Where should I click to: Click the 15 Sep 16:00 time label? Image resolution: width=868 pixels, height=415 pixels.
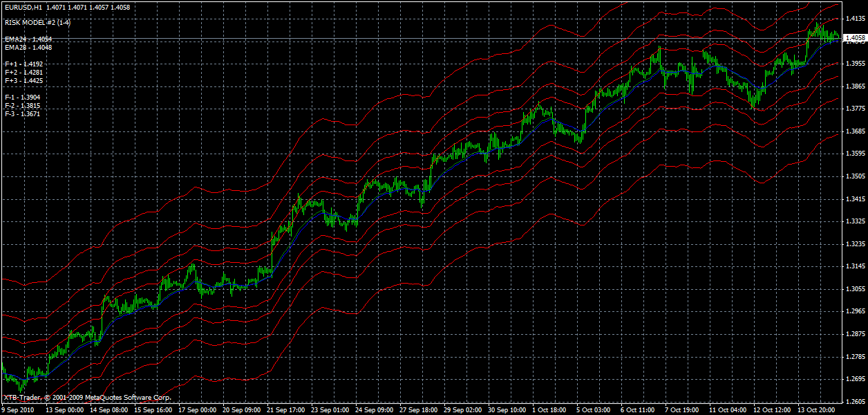click(x=153, y=410)
